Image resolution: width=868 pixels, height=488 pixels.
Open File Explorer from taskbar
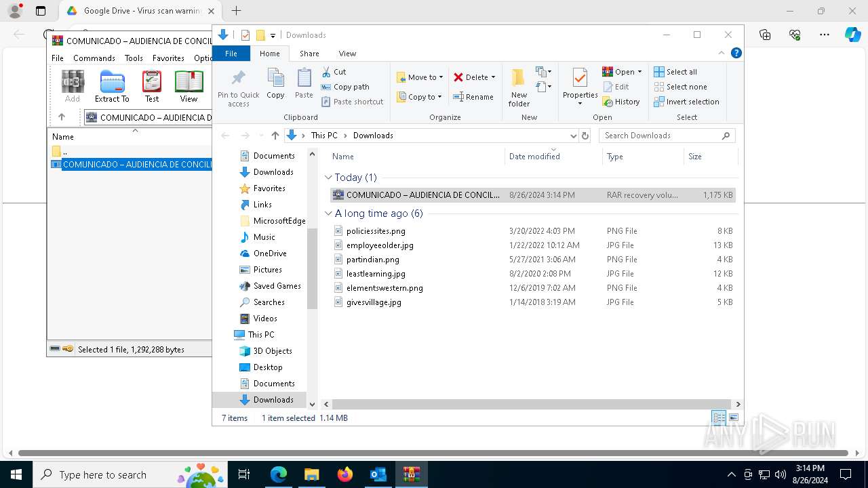pyautogui.click(x=312, y=474)
